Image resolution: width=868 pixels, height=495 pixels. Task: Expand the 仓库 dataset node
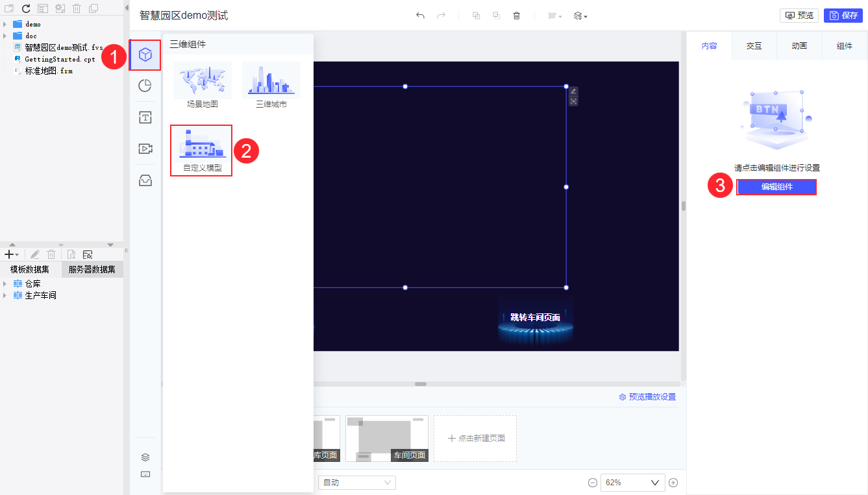(5, 284)
